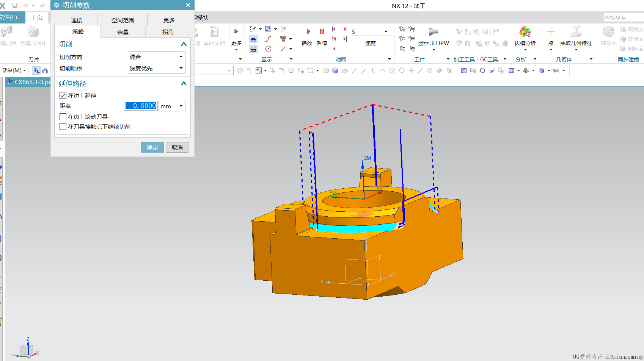Close the 切削参数 dialog
644x361 pixels.
(188, 5)
